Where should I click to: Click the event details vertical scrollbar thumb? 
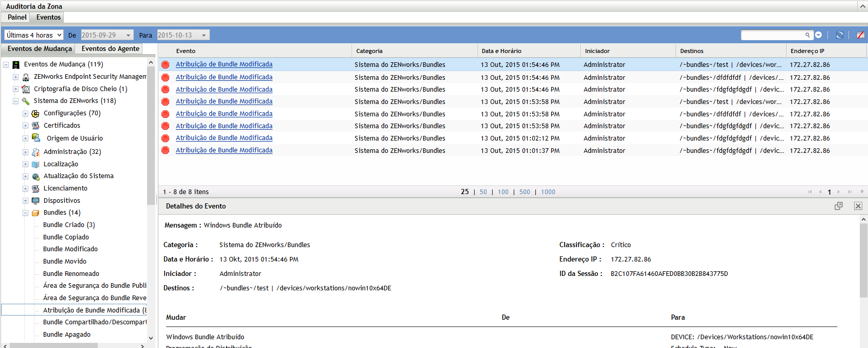863,260
